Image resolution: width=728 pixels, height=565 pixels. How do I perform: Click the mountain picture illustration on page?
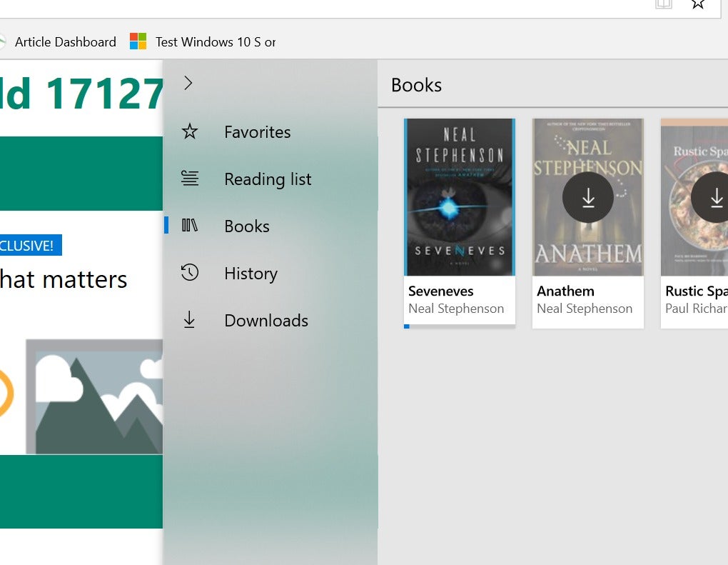94,397
